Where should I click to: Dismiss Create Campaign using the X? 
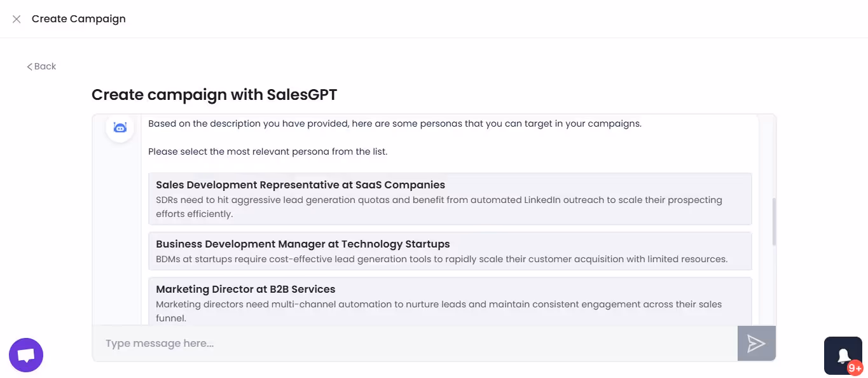coord(16,18)
